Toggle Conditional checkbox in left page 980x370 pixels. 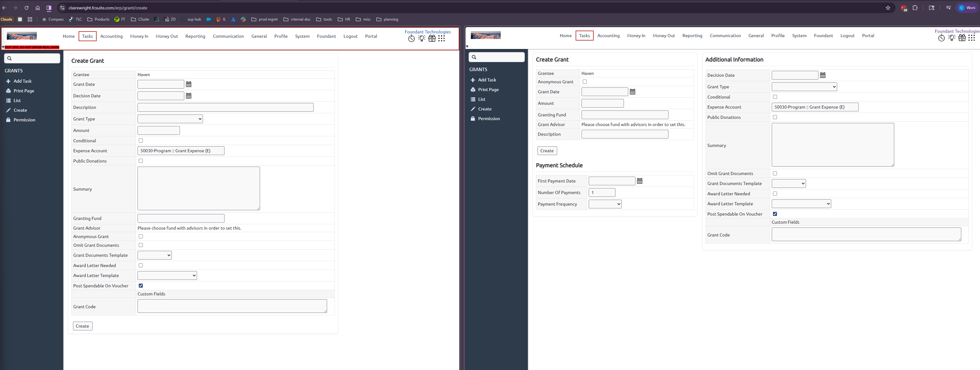click(141, 141)
